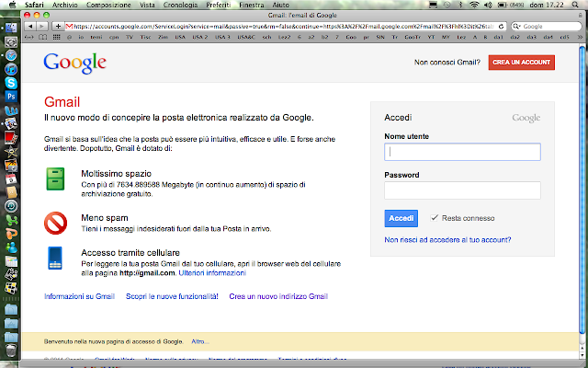The height and width of the screenshot is (368, 588).
Task: Launch Safari compass icon in Dock
Action: 11,55
